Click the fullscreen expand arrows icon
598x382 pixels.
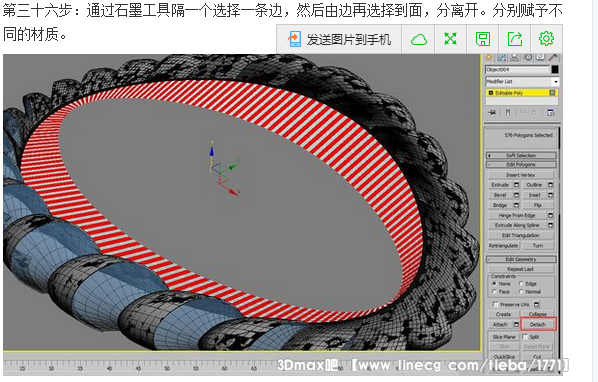point(451,39)
